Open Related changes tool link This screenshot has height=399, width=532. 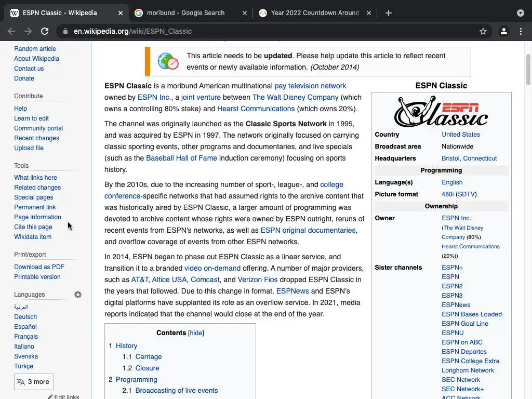pyautogui.click(x=37, y=187)
